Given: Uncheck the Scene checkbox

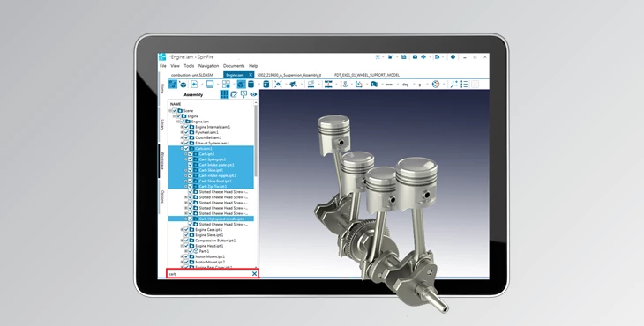Looking at the screenshot, I should point(175,111).
